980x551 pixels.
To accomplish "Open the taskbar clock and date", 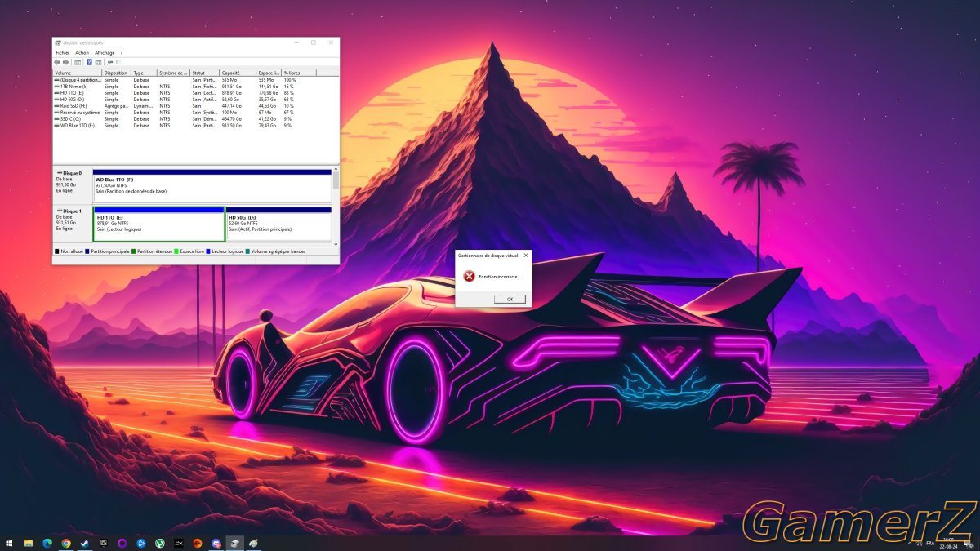I will point(948,543).
